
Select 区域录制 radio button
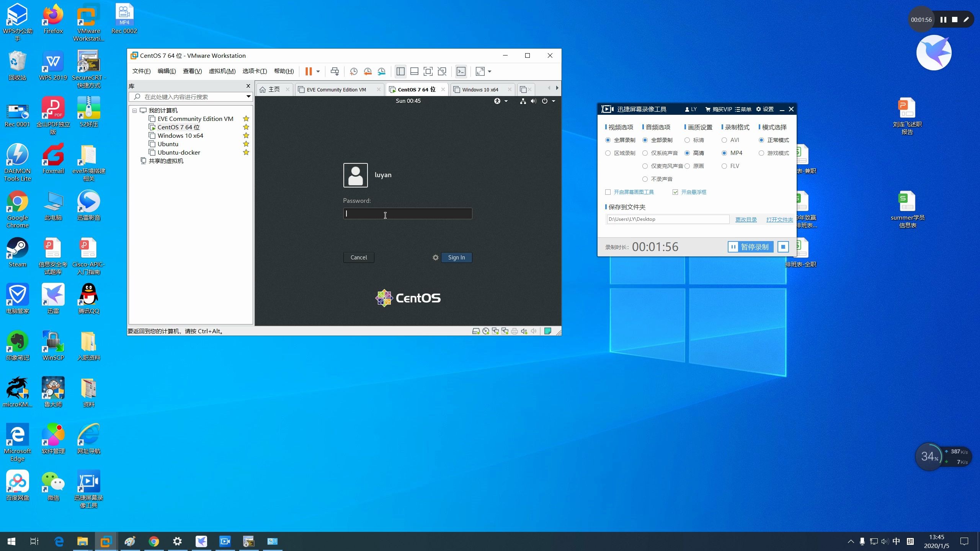[608, 153]
